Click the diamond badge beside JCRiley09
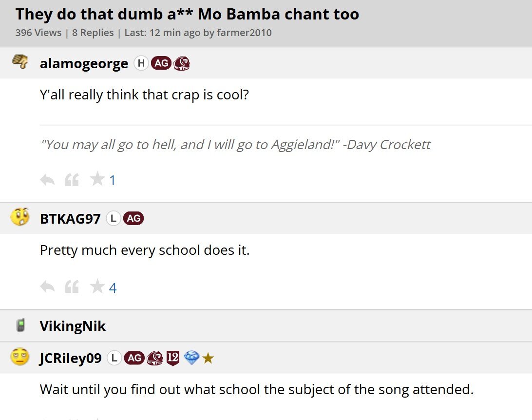 coord(192,358)
